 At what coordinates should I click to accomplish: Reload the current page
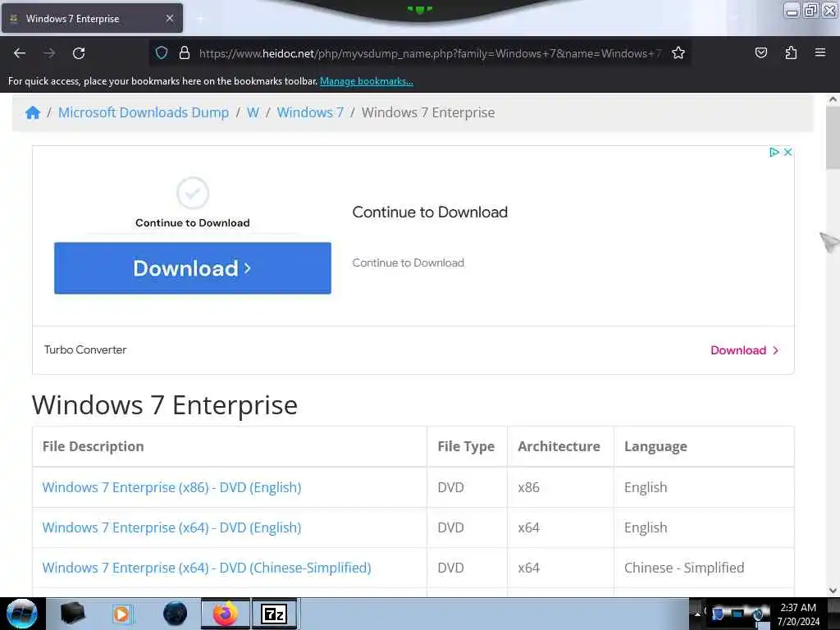[79, 53]
